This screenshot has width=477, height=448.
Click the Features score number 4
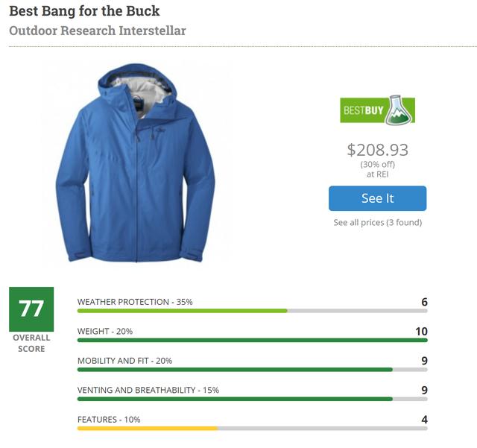click(x=424, y=420)
